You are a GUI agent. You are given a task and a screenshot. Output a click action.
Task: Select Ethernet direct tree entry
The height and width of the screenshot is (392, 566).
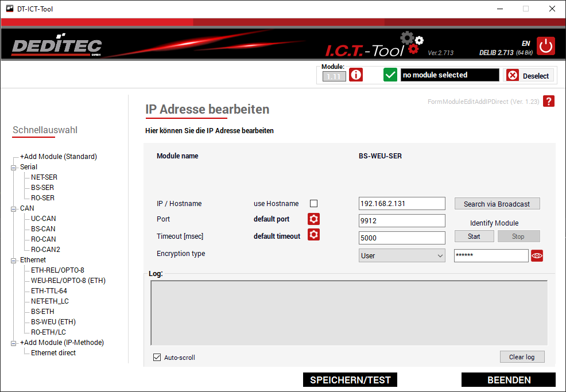[53, 353]
